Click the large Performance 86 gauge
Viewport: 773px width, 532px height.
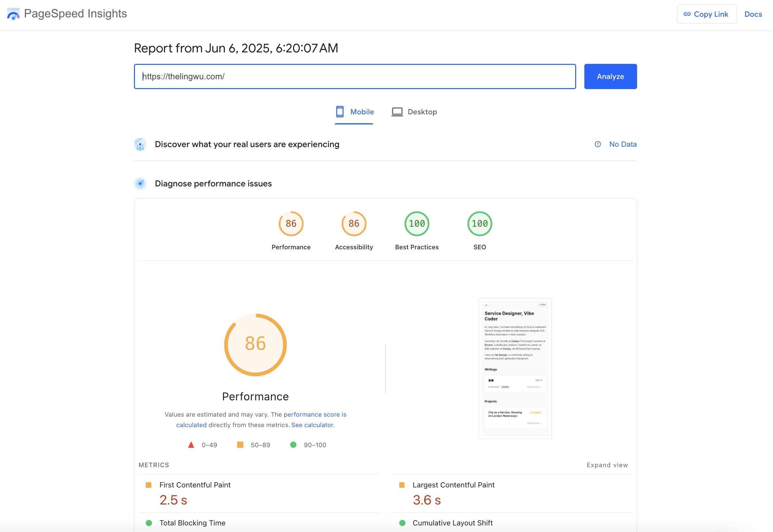point(255,345)
